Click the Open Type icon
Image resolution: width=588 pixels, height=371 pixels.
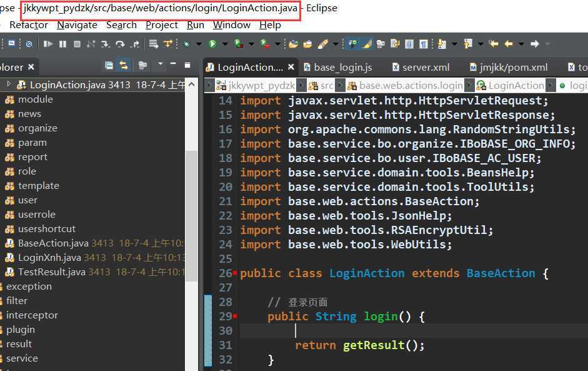pos(293,44)
